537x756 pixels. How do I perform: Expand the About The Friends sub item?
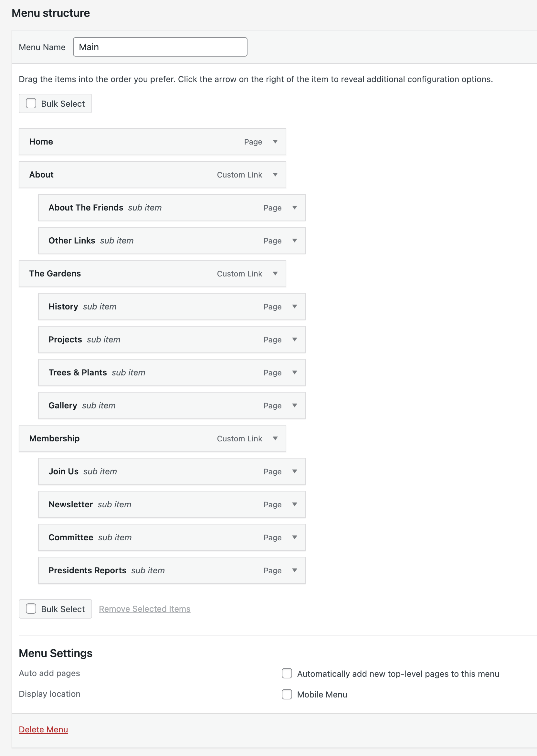tap(295, 208)
